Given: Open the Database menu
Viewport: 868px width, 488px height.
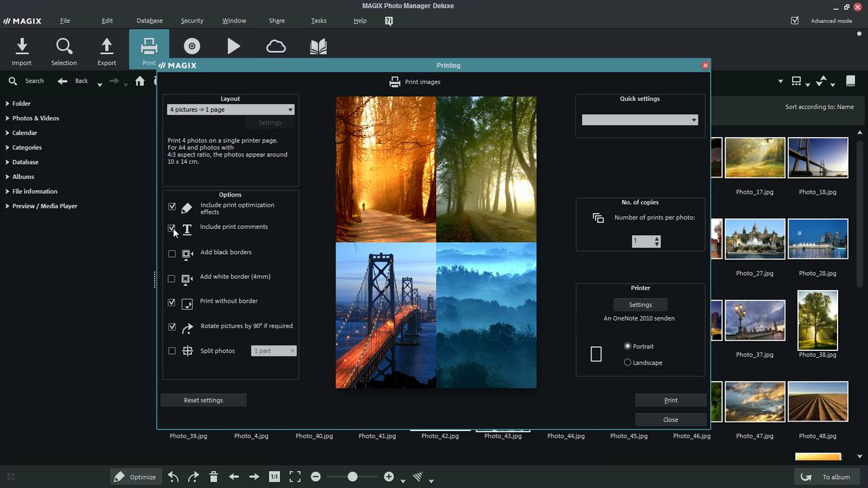Looking at the screenshot, I should point(149,20).
